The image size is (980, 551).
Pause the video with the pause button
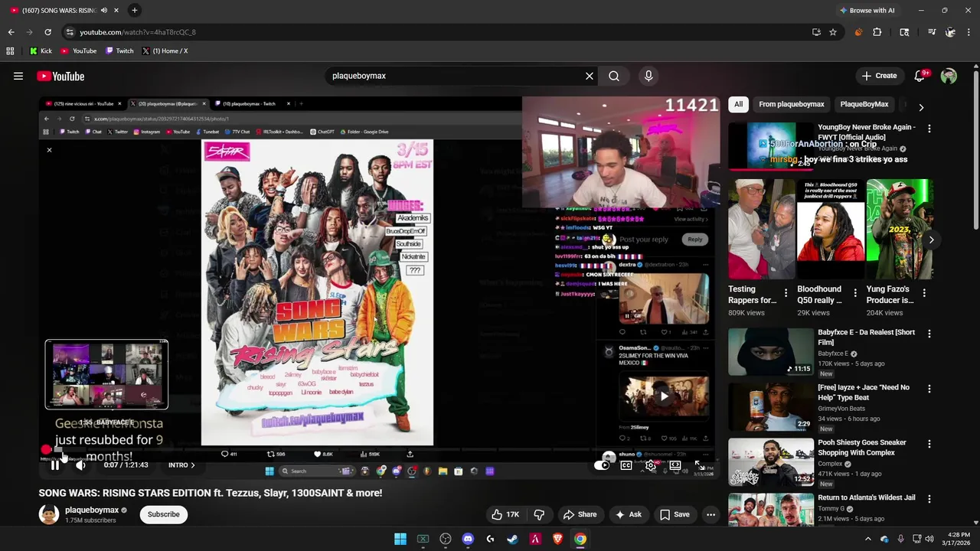click(55, 465)
